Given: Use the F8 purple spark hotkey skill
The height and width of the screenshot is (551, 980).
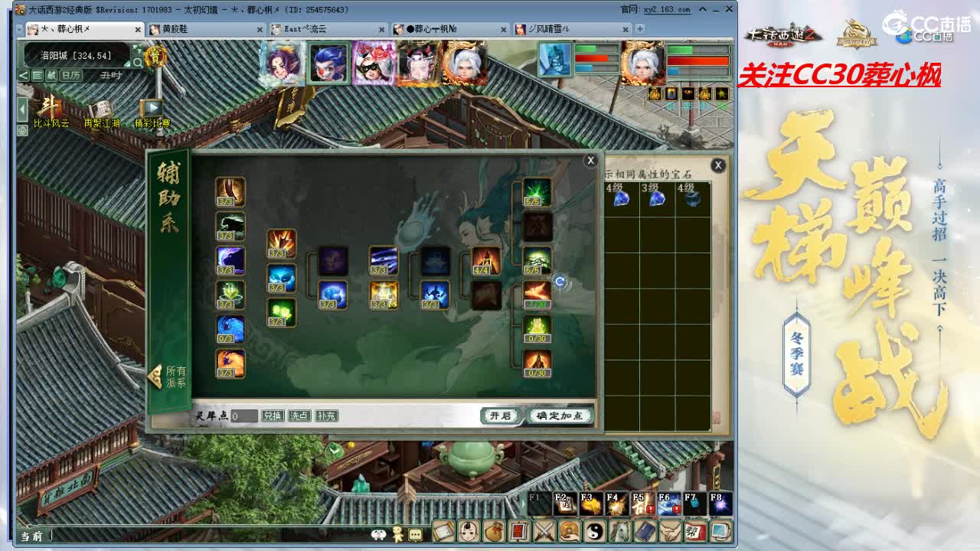Looking at the screenshot, I should 720,503.
